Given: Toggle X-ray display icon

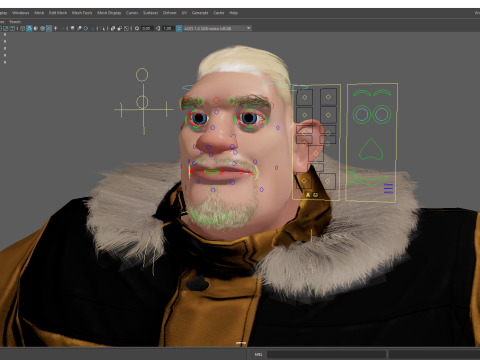Looking at the screenshot, I should click(x=113, y=28).
